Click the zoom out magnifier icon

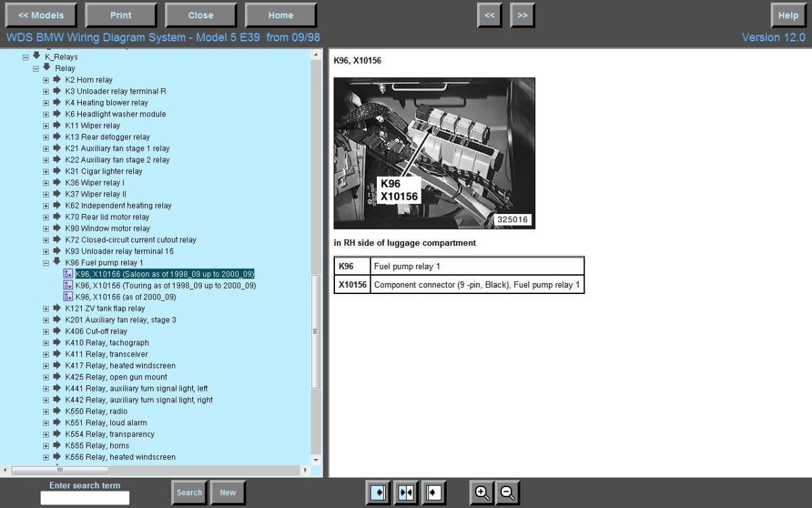coord(508,492)
